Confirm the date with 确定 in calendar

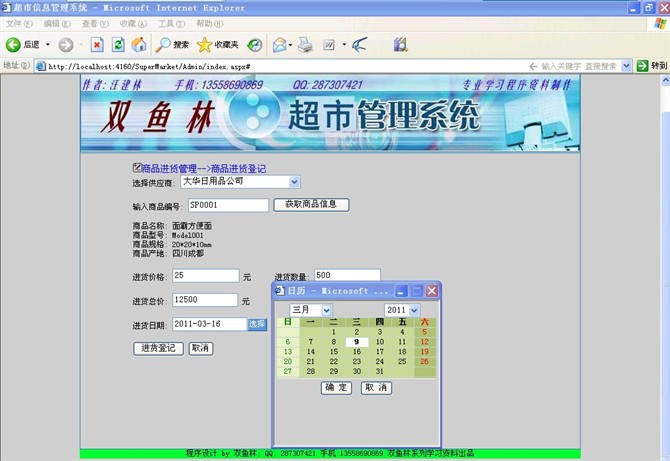pyautogui.click(x=336, y=388)
